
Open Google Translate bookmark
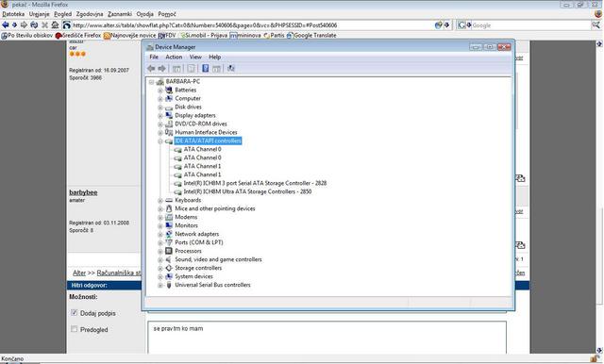click(311, 36)
